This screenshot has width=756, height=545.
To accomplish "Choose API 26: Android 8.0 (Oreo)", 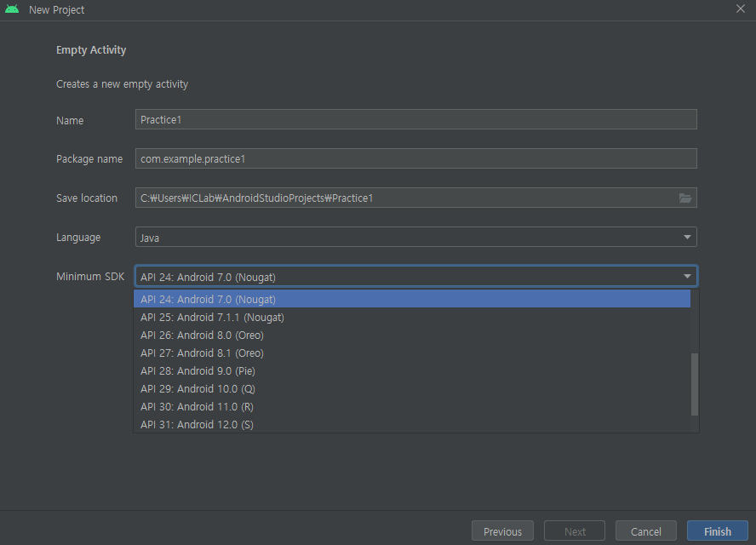I will point(412,335).
